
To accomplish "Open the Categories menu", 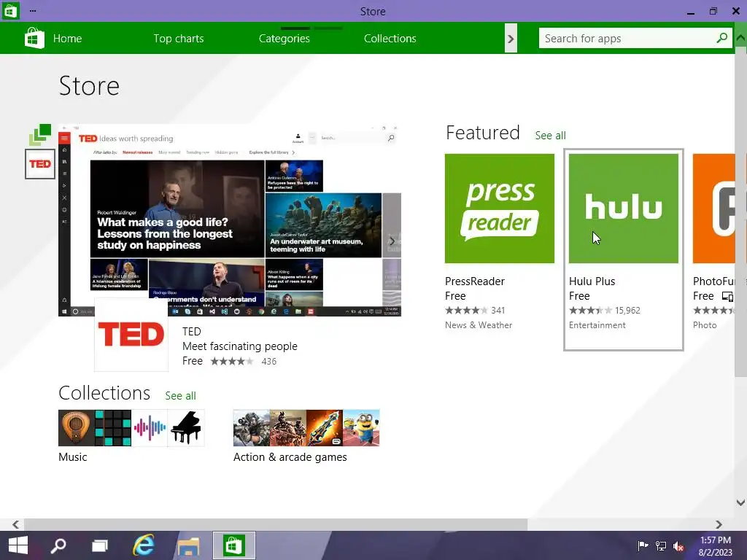I will click(x=284, y=39).
